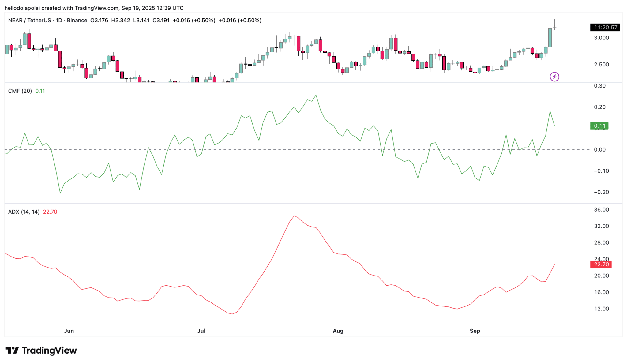Click the green 0.11 CMF value tag

coord(599,126)
